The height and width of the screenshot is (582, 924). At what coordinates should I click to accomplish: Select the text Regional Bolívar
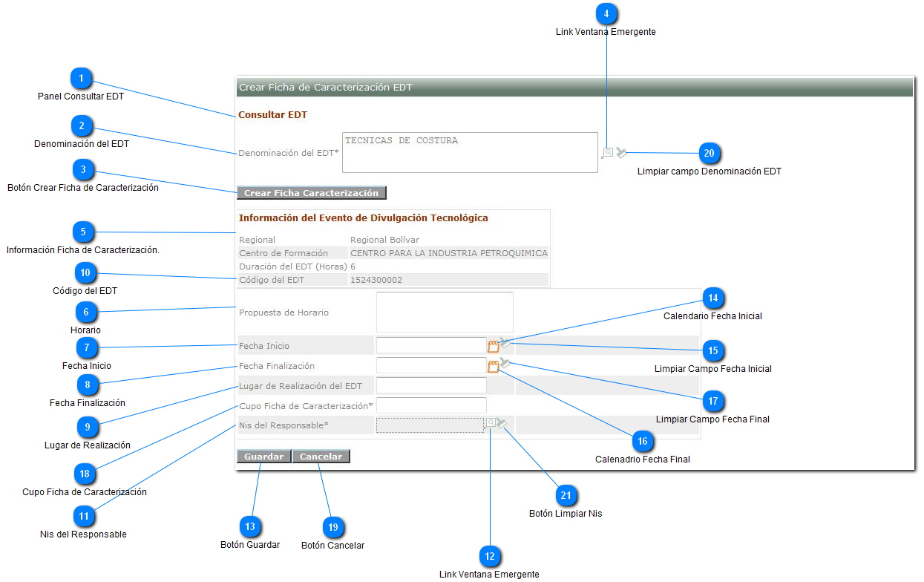coord(384,240)
